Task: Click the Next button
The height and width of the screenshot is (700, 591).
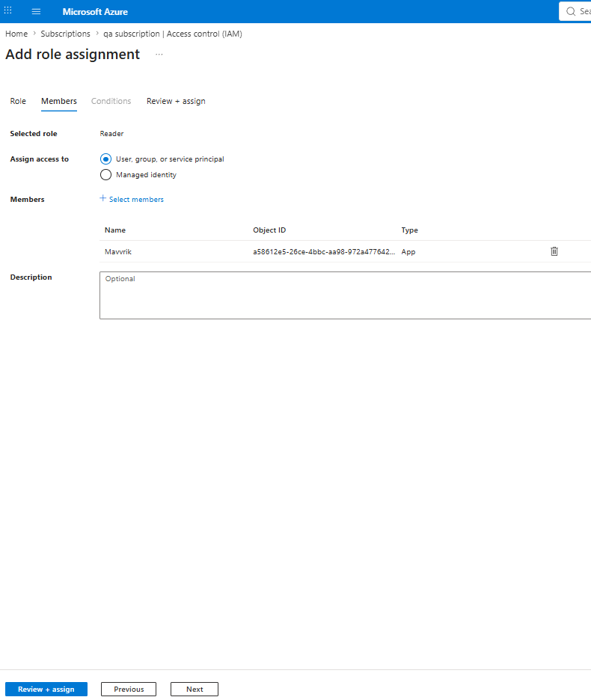Action: coord(195,690)
